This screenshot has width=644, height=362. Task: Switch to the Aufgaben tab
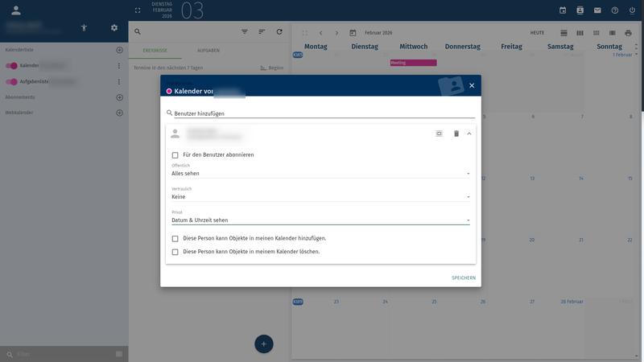[208, 51]
